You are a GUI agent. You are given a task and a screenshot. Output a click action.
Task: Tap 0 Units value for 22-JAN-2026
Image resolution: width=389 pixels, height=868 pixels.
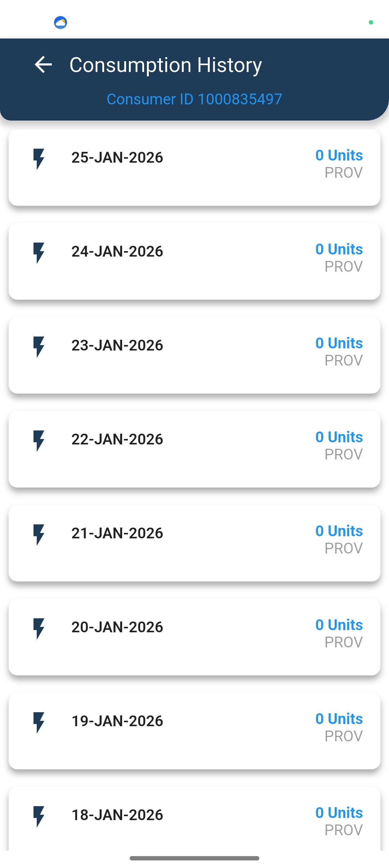[339, 437]
